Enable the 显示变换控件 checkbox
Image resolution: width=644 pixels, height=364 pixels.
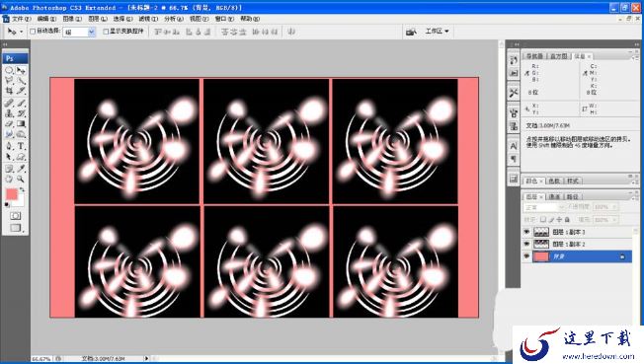pos(106,32)
